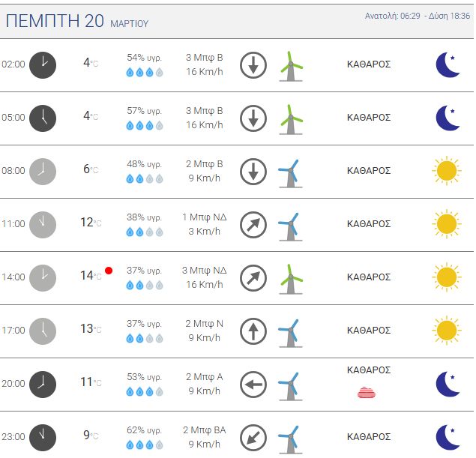
Task: Click the sun icon in the 14:00 row
Action: point(447,277)
